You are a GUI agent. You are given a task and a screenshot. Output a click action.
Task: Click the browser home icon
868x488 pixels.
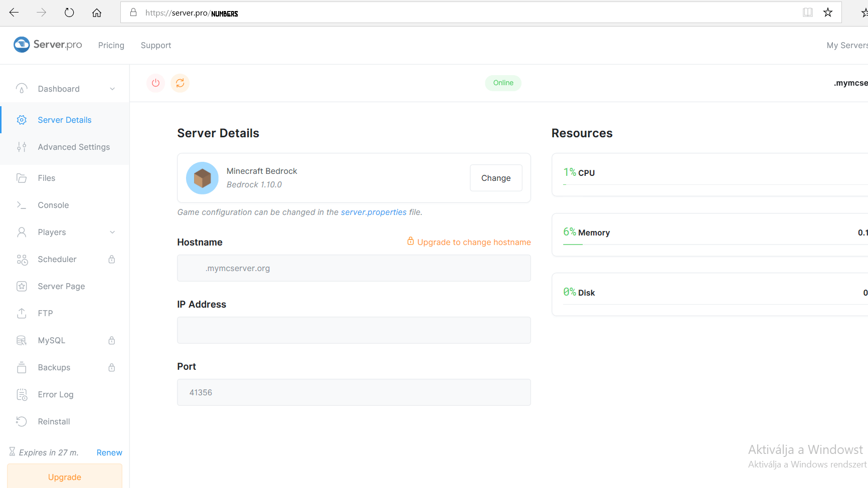coord(96,13)
